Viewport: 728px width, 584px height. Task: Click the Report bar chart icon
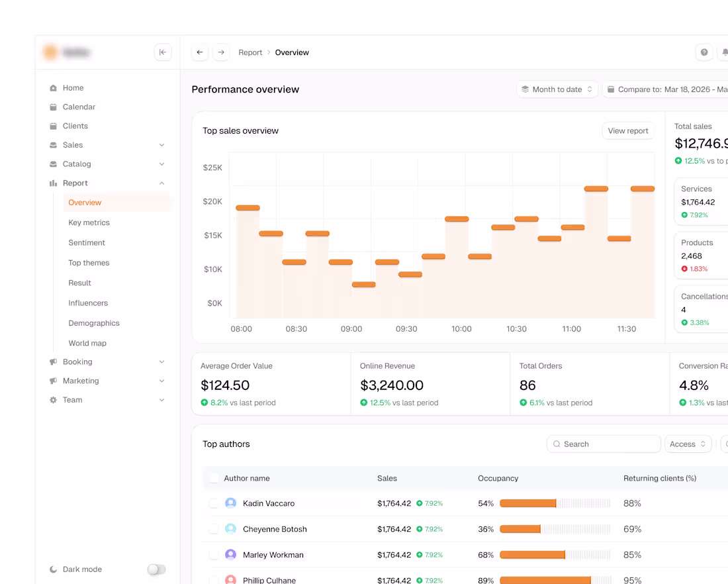[54, 183]
